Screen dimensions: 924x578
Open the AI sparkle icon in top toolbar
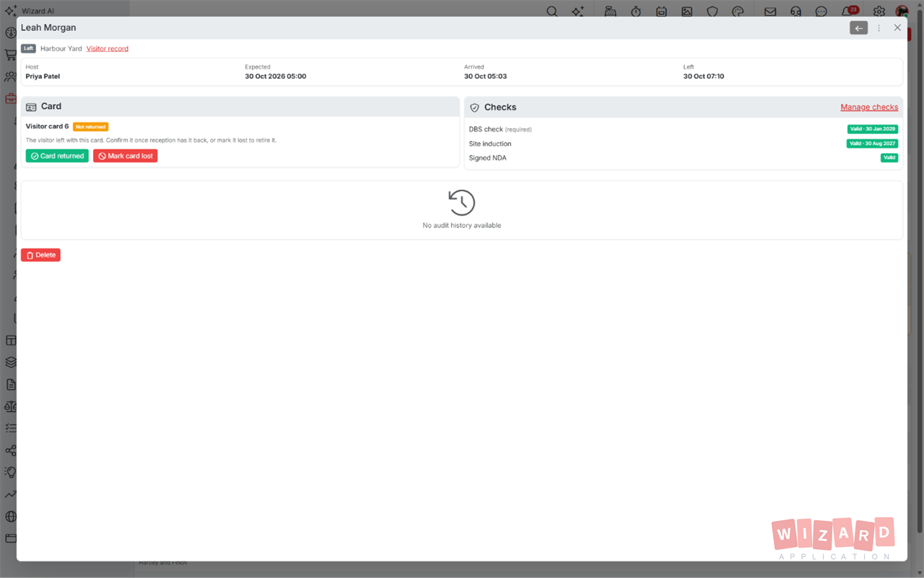pos(577,12)
